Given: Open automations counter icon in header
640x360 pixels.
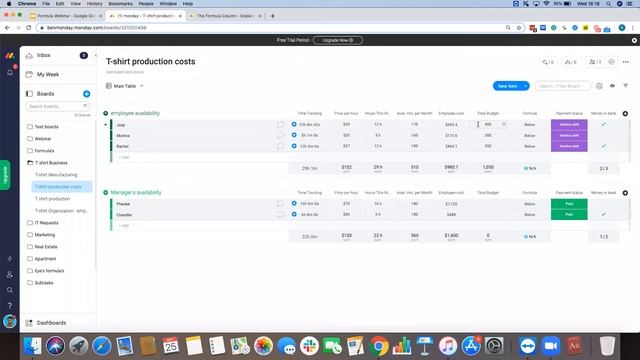Looking at the screenshot, I should tap(571, 62).
